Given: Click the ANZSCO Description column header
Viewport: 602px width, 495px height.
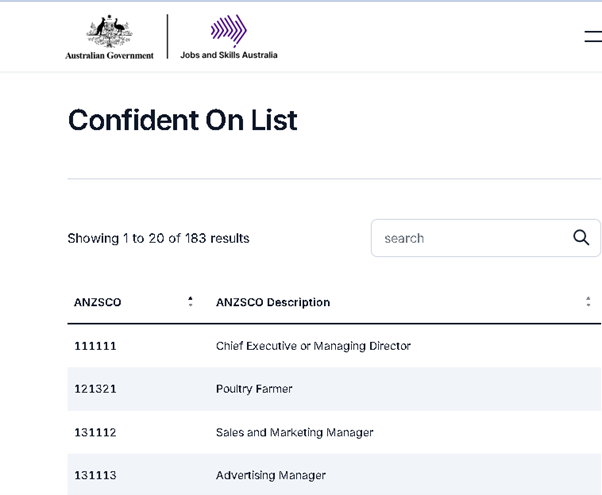Looking at the screenshot, I should (273, 302).
